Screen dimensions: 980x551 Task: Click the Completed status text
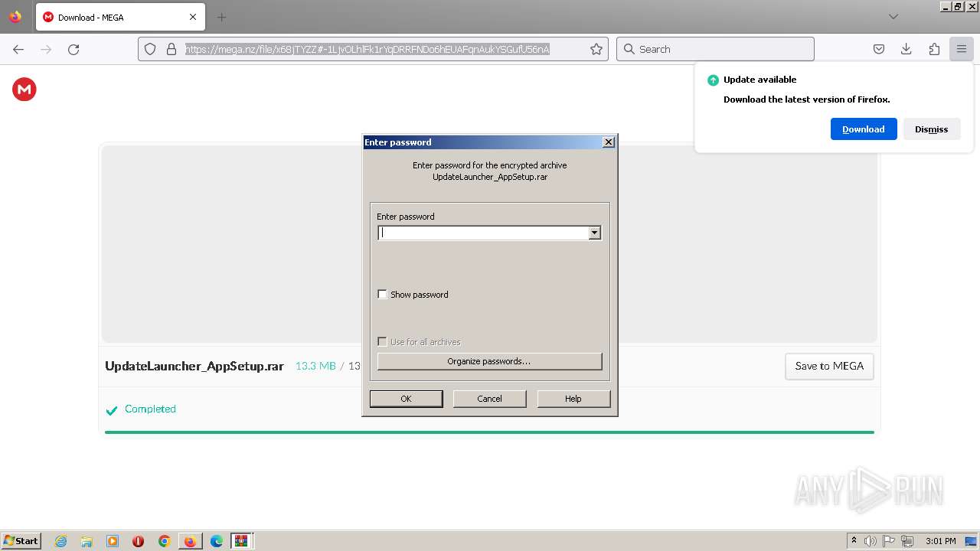coord(150,409)
